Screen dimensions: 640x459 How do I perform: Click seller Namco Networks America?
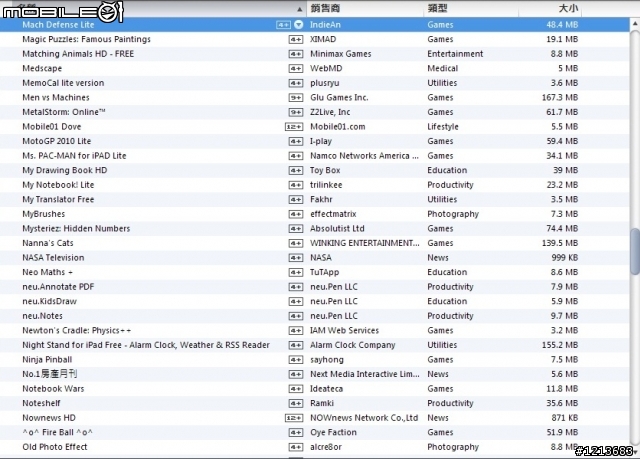(x=364, y=156)
